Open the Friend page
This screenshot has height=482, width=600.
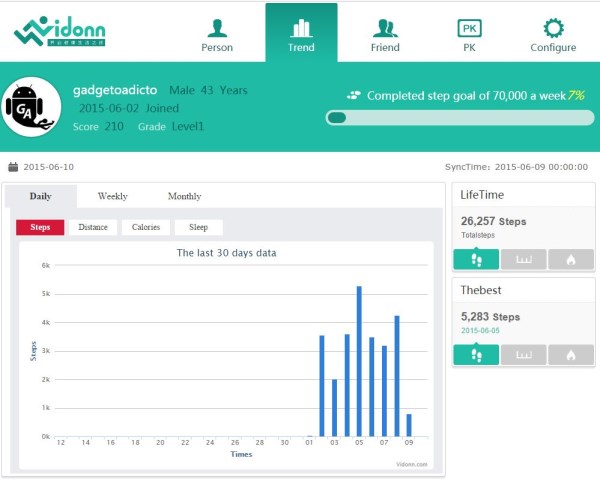click(384, 34)
